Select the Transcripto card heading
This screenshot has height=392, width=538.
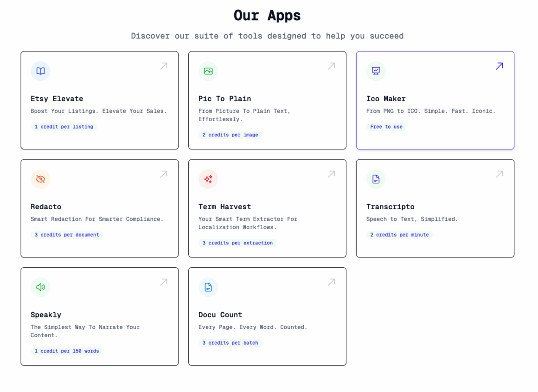[390, 207]
